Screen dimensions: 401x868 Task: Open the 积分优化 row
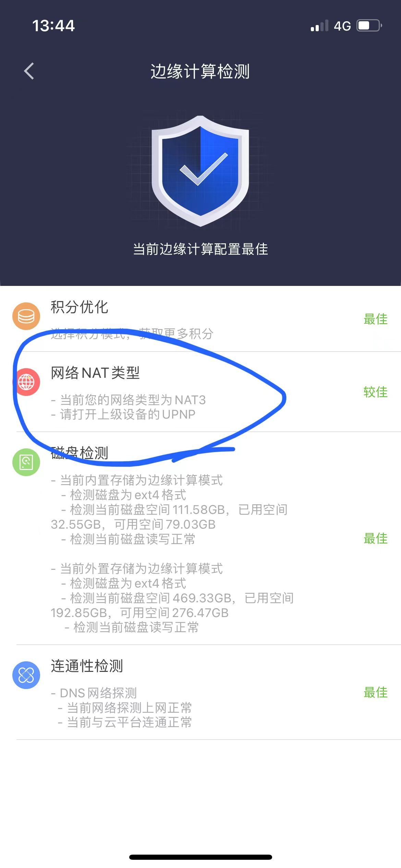click(x=200, y=319)
